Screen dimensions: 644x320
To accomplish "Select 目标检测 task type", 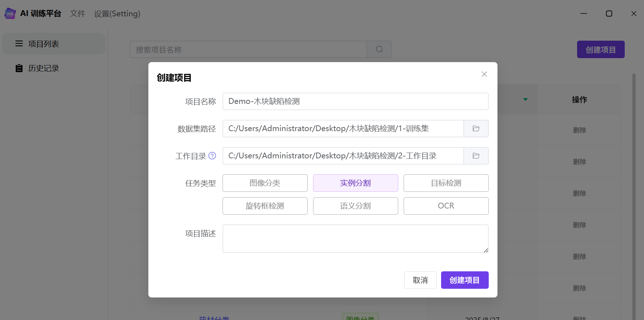I will tap(446, 183).
